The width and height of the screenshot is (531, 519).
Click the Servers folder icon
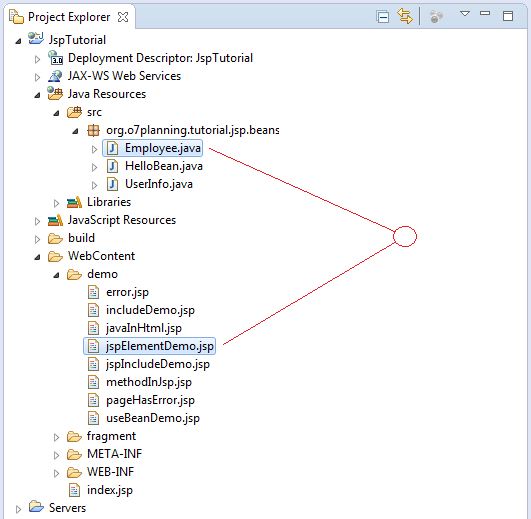pos(36,506)
